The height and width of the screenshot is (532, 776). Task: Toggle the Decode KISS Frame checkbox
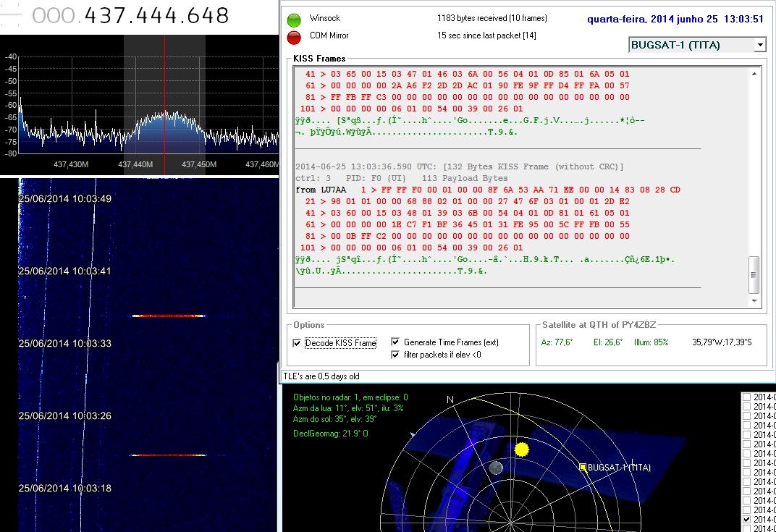(x=297, y=343)
